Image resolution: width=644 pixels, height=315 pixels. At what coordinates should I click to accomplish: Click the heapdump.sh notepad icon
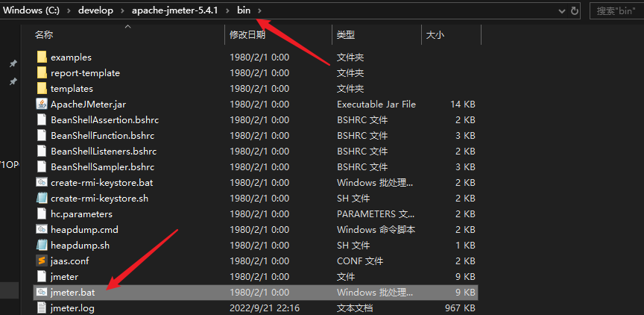coord(42,245)
